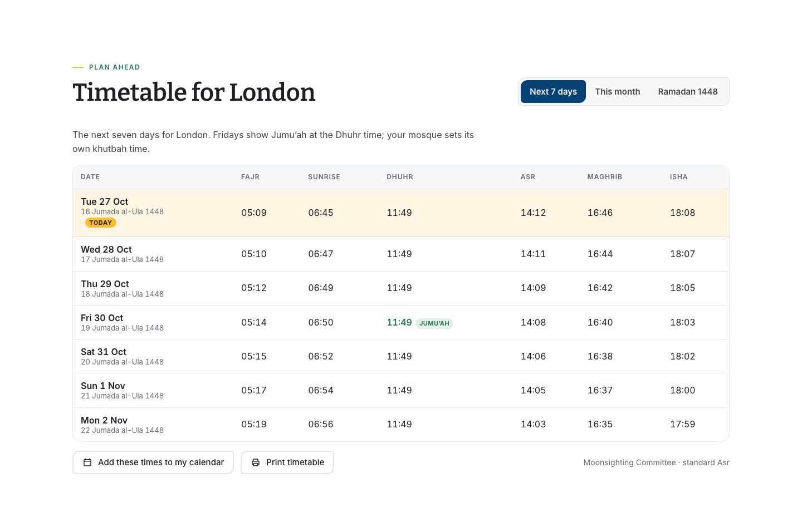
Task: Click Monday's Fajr time 05:19
Action: pyautogui.click(x=254, y=424)
